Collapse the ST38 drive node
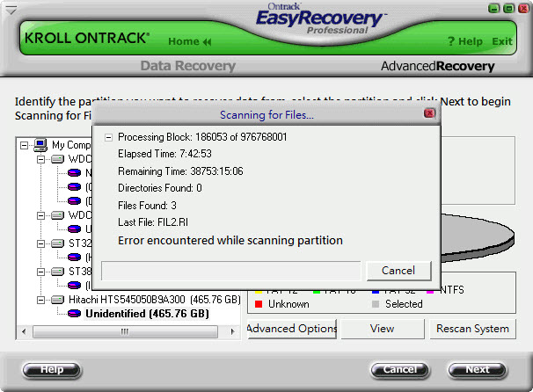Screen dimensions: 533x392 click(40, 272)
